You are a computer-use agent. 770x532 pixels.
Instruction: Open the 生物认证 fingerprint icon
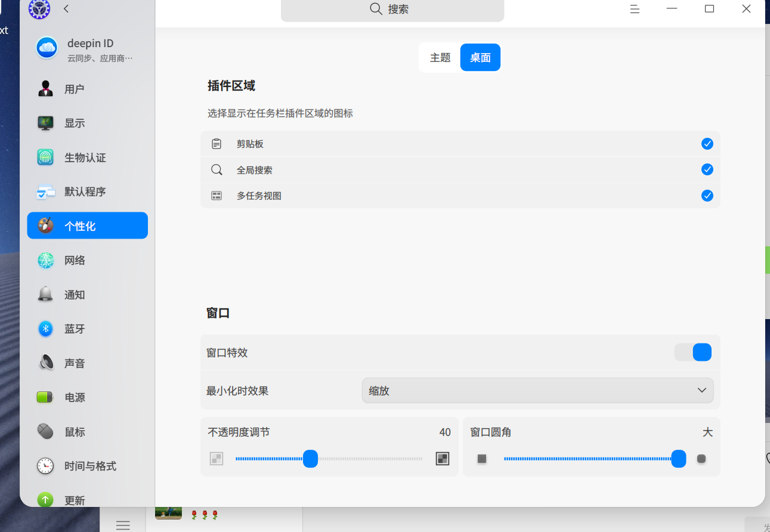click(46, 157)
